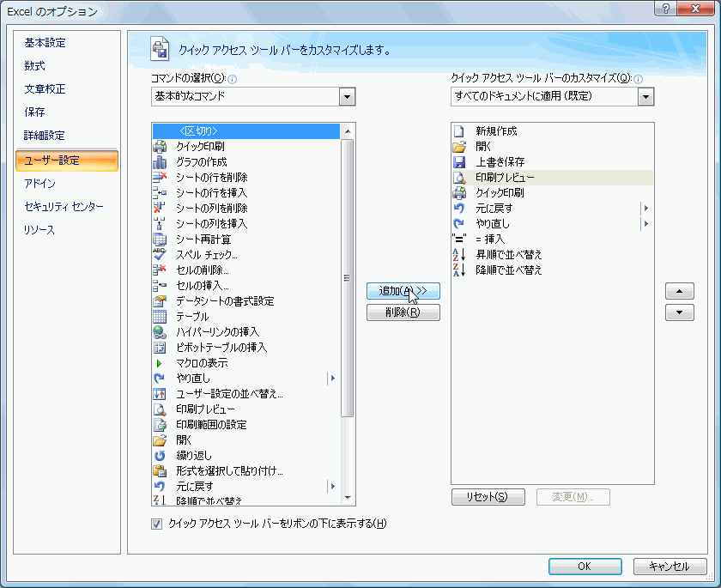Expand 元に戻す arrow in toolbar list
The width and height of the screenshot is (721, 588).
tap(646, 209)
